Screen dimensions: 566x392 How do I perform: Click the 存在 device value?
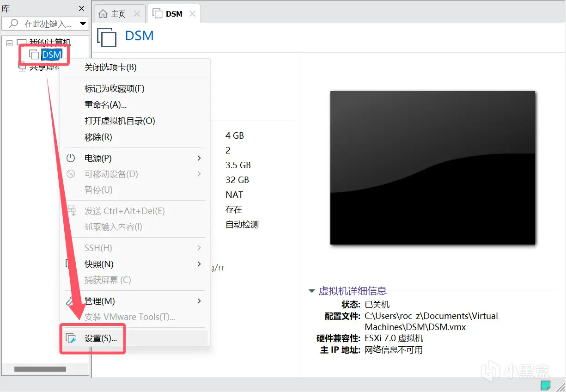click(234, 209)
